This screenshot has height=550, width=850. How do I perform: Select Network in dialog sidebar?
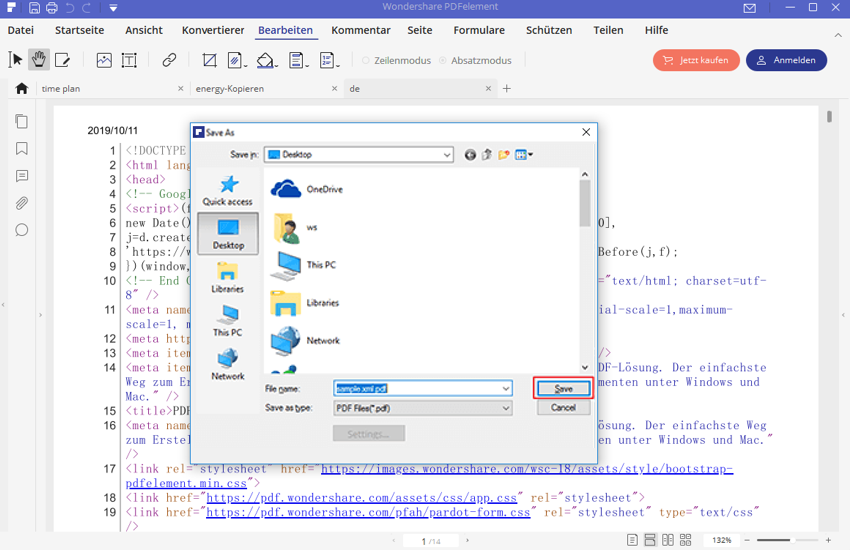tap(228, 365)
